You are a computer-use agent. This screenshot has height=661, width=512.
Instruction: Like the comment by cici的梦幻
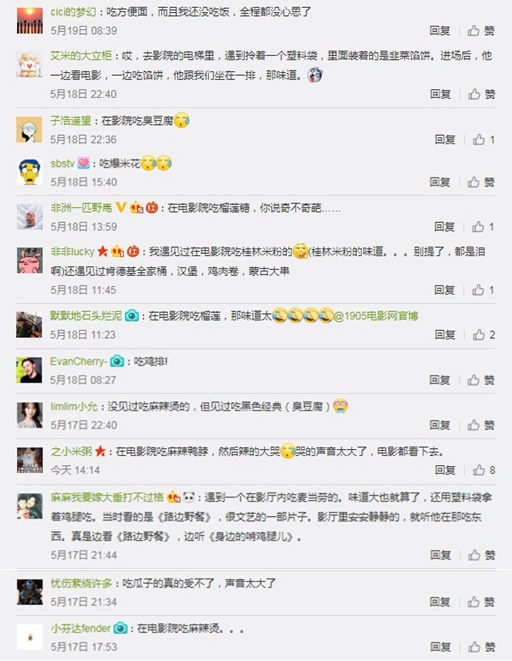tap(480, 30)
